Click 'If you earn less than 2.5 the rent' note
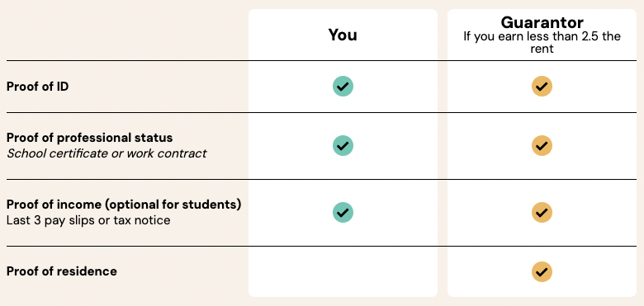The height and width of the screenshot is (306, 644). tap(542, 42)
